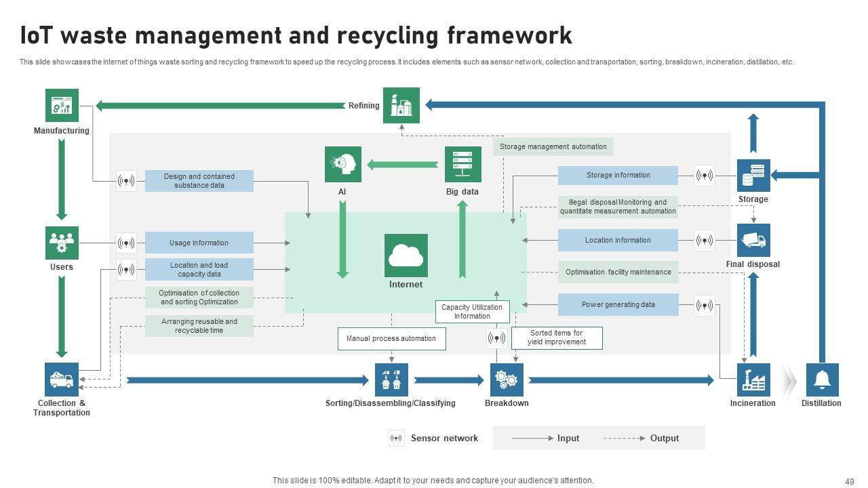Click the AI head icon
Viewport: 868px width, 488px height.
coord(342,164)
